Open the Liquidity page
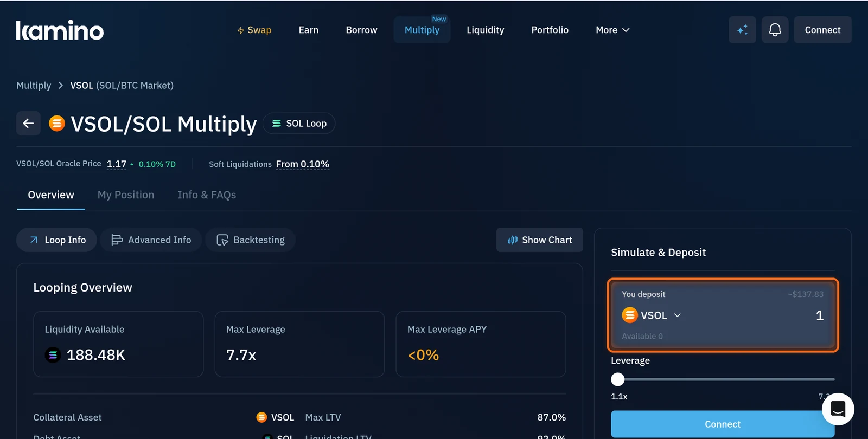Viewport: 868px width, 439px height. (485, 30)
